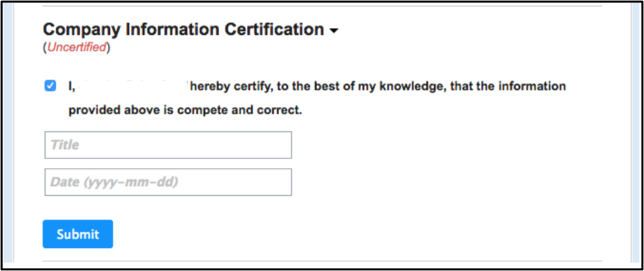Click the 'Submit' label on the blue button
Viewport: 644px width, 271px height.
coord(78,234)
